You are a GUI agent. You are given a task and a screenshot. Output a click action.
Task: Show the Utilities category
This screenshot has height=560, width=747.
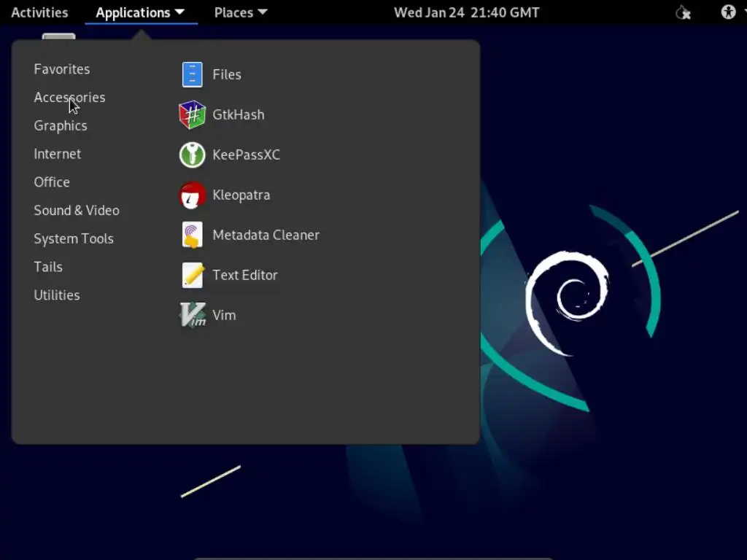coord(57,295)
